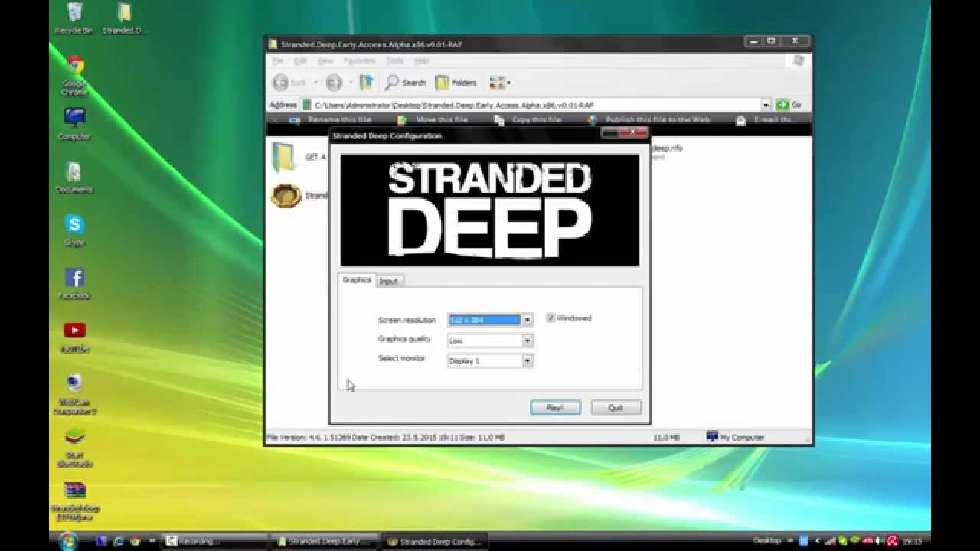Switch to Stranded Deep Config taskbar button
The height and width of the screenshot is (551, 980).
[x=436, y=541]
